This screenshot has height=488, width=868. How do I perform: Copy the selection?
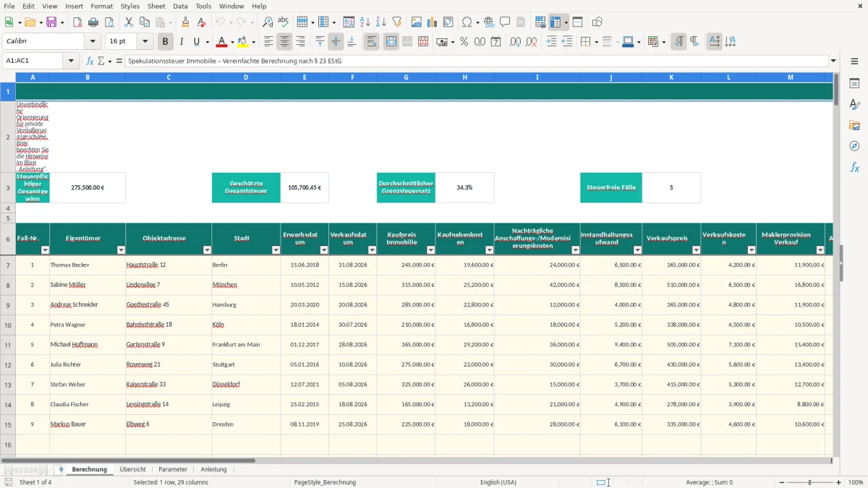click(x=145, y=22)
